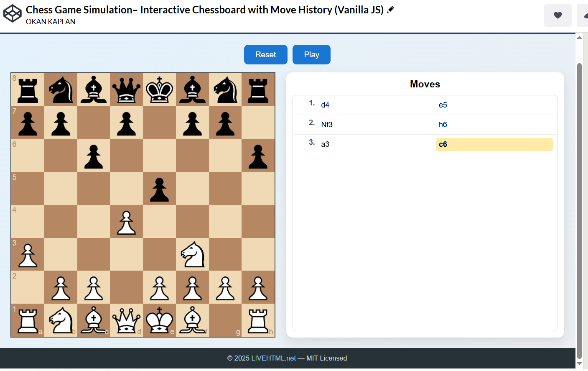Click the Reset button
The width and height of the screenshot is (588, 371).
[x=266, y=55]
